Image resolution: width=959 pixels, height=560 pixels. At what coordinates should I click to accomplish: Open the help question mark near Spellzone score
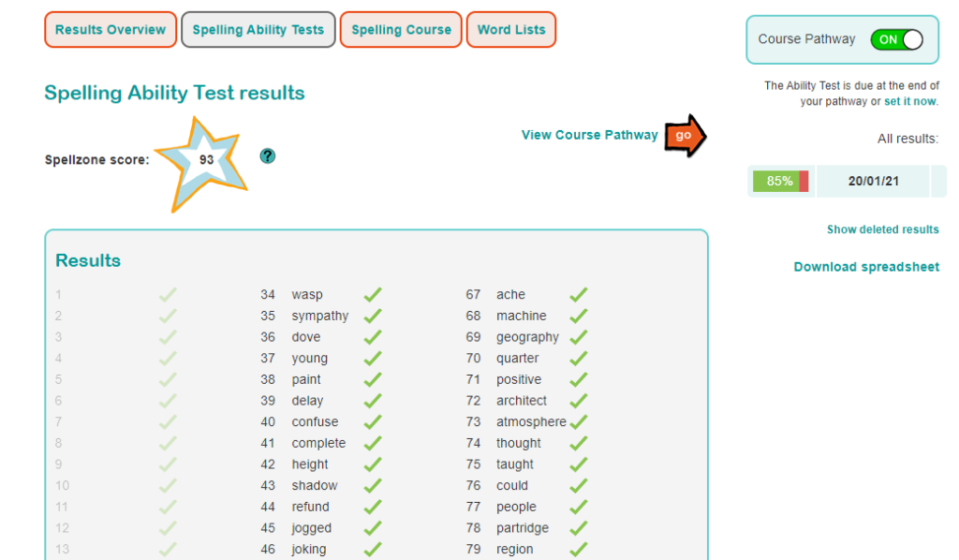point(268,156)
